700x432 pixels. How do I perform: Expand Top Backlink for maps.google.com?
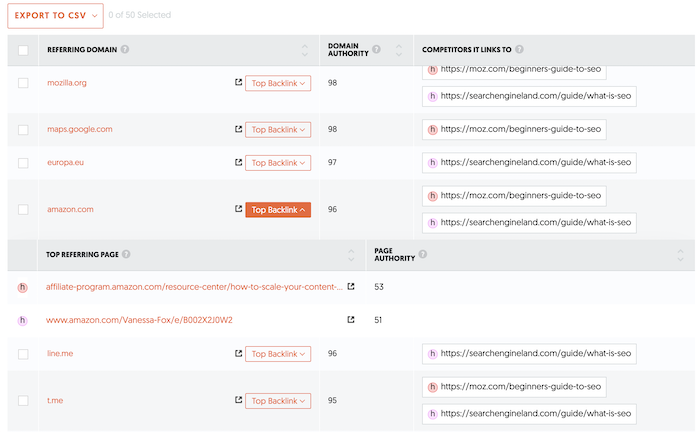pos(278,130)
